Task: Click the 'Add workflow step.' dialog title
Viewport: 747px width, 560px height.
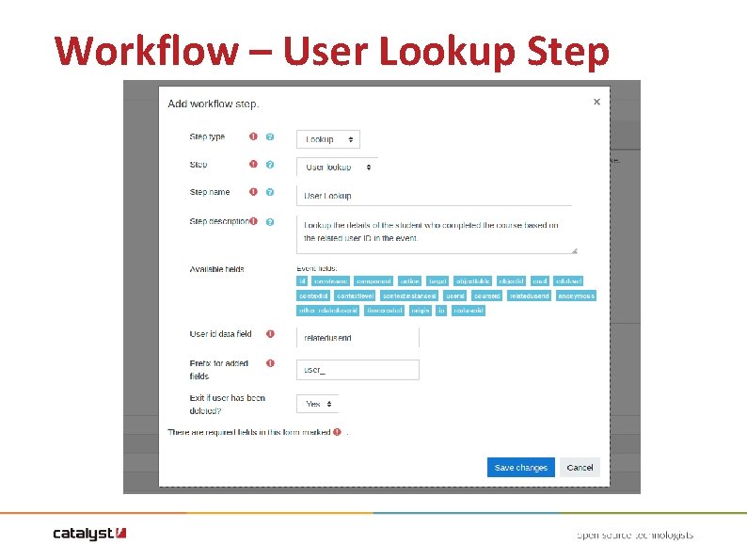Action: pos(213,104)
